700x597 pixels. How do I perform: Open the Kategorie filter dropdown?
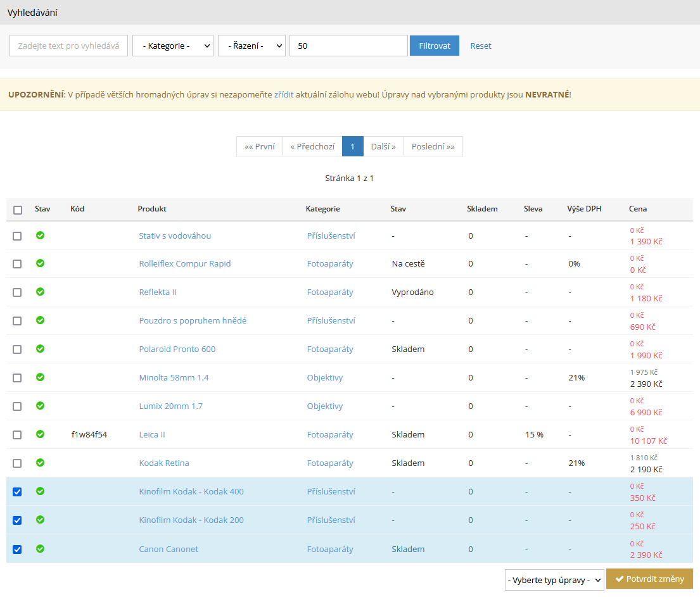pyautogui.click(x=172, y=46)
